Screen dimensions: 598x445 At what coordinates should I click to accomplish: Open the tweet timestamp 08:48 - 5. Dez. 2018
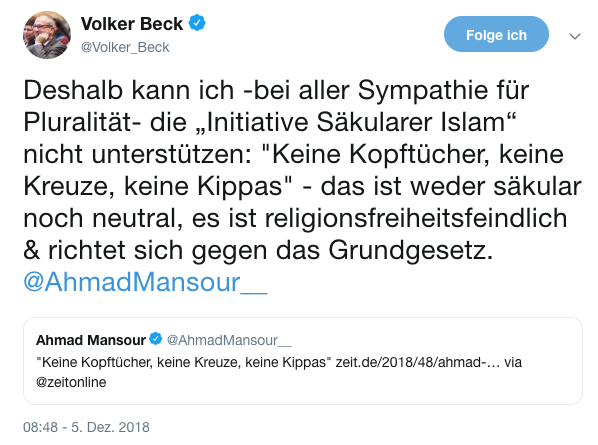86,427
